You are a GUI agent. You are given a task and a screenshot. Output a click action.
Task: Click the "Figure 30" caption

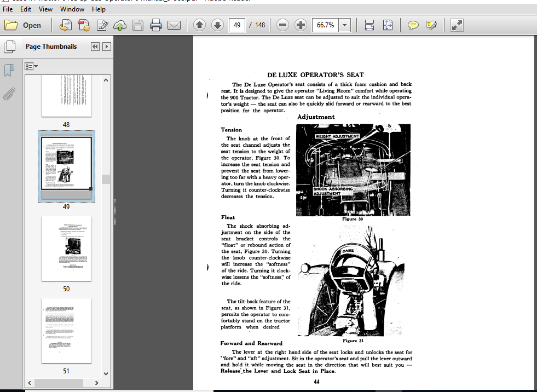click(x=353, y=219)
